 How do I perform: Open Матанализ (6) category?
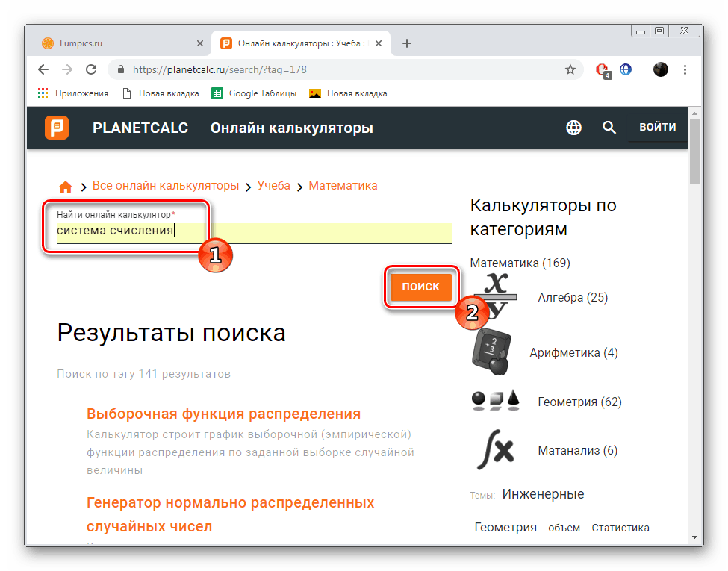pos(578,450)
